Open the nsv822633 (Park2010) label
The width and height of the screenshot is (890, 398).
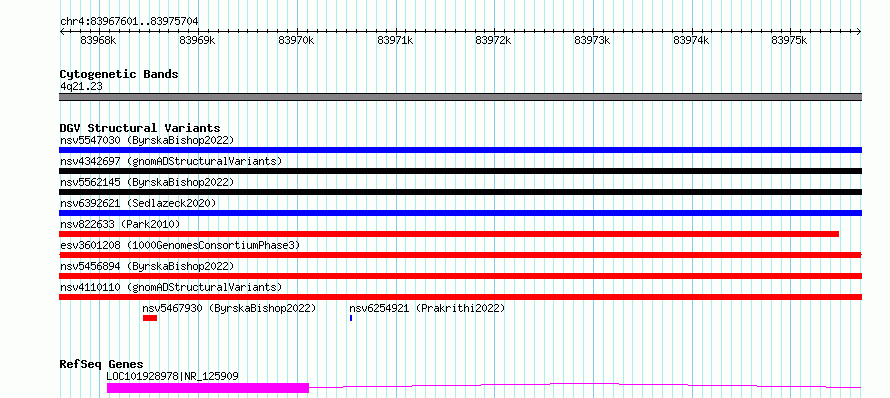coord(120,224)
